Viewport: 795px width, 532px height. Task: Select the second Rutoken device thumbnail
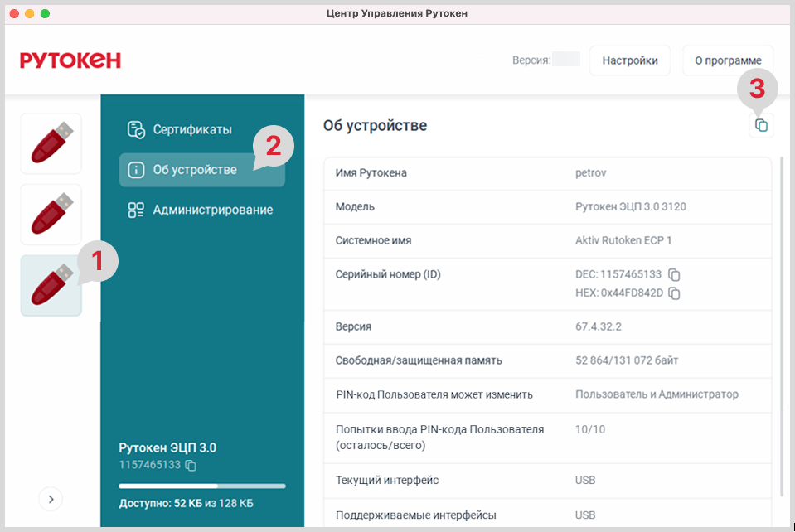(x=51, y=214)
